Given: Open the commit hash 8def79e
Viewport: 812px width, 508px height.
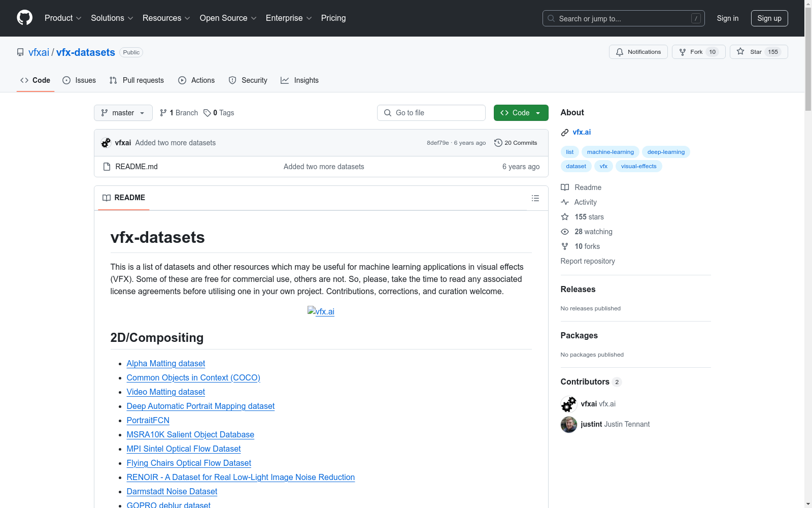Looking at the screenshot, I should click(438, 143).
